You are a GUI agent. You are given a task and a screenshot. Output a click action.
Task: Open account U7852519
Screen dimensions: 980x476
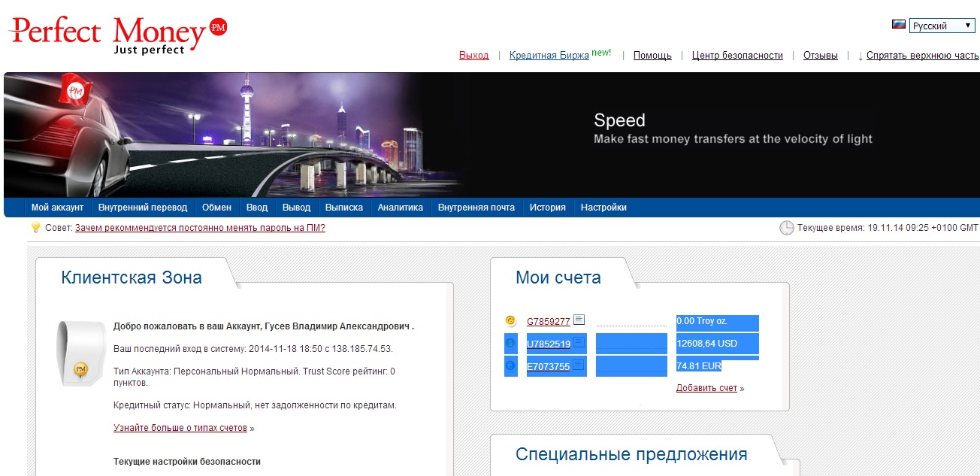click(x=549, y=344)
